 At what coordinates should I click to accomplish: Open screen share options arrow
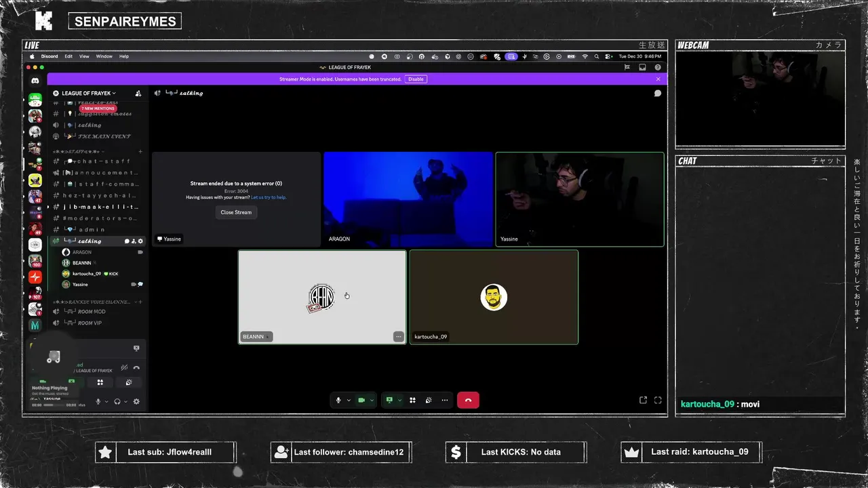coord(399,400)
